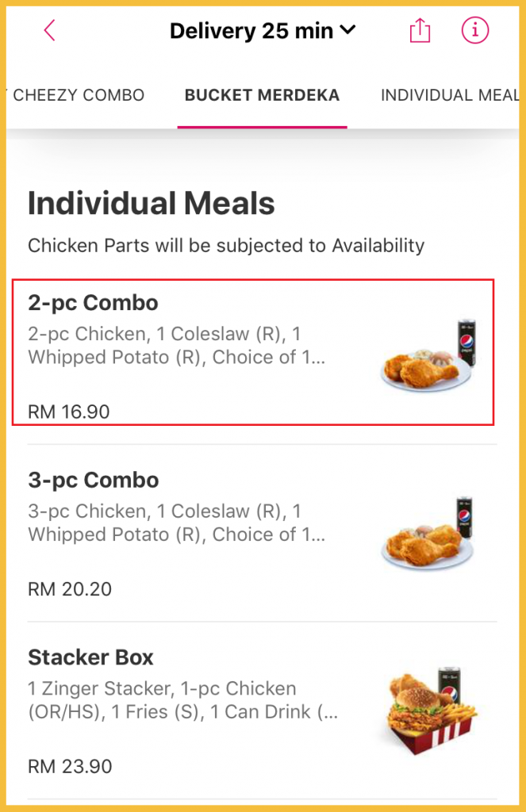The image size is (526, 812).
Task: Tap the RM 20.20 price
Action: click(70, 589)
